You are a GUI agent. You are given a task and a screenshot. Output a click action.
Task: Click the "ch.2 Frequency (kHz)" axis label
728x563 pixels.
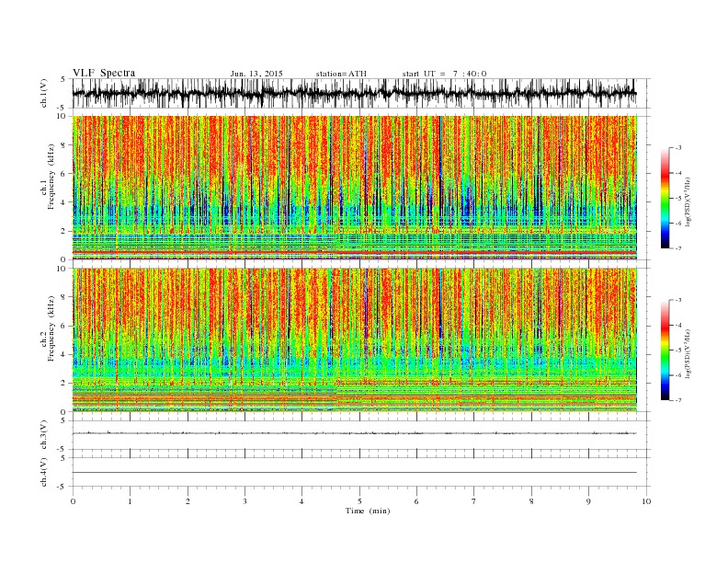[48, 328]
